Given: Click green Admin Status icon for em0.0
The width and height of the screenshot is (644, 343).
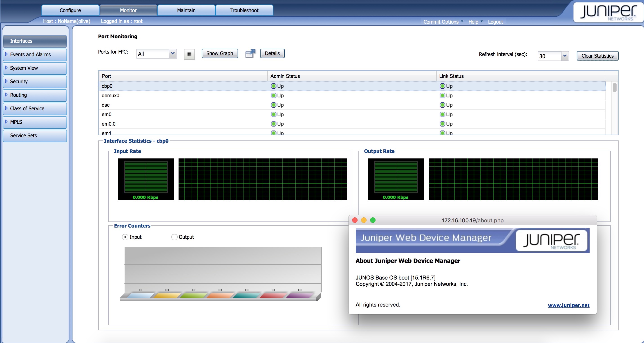Looking at the screenshot, I should tap(273, 124).
